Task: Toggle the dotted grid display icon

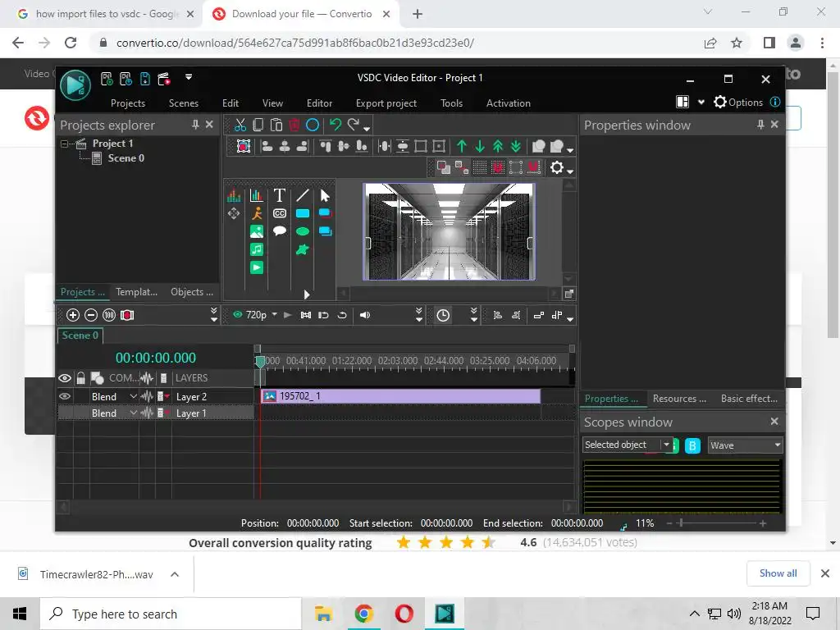Action: pos(480,167)
